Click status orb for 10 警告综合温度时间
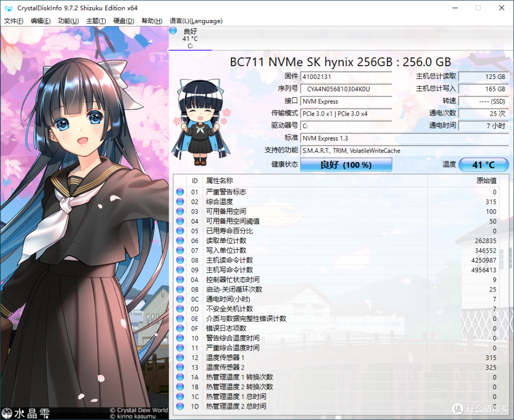 point(180,338)
